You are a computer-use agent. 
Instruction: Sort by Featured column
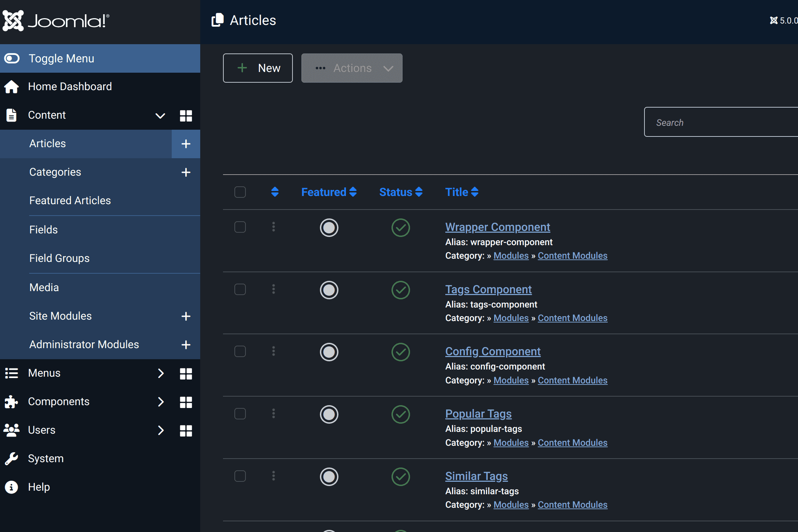(x=329, y=192)
